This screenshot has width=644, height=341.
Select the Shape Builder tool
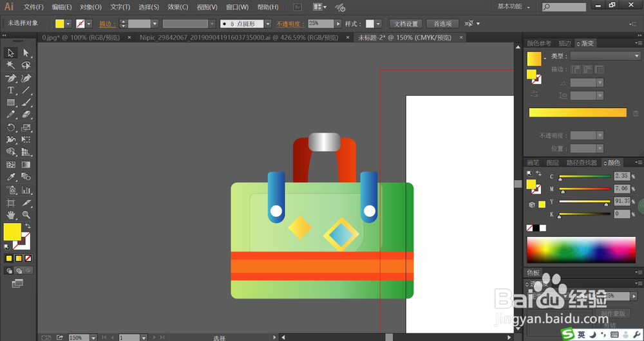[x=11, y=152]
